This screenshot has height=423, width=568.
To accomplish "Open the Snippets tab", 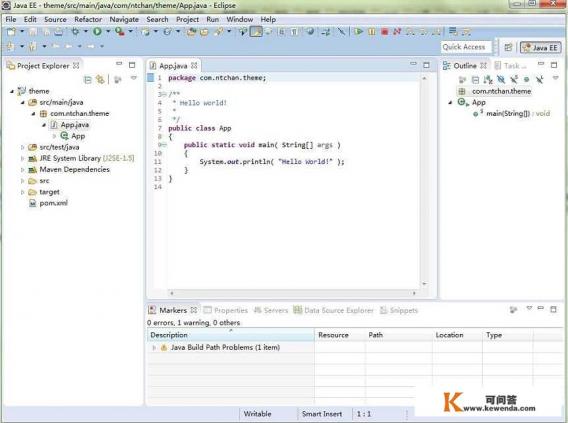I will (x=399, y=310).
